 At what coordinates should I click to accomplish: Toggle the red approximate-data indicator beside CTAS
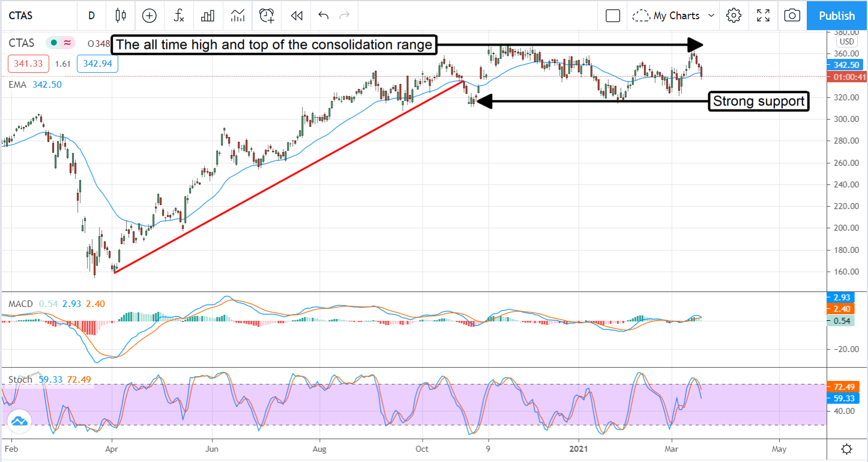67,43
